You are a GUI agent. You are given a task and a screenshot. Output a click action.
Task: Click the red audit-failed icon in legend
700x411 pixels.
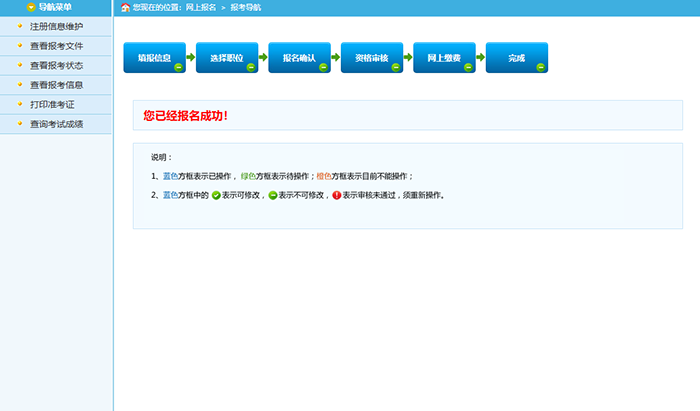tap(337, 196)
